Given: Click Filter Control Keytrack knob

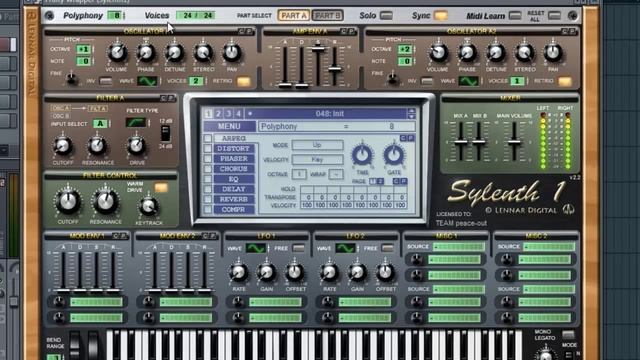Looking at the screenshot, I should point(149,207).
